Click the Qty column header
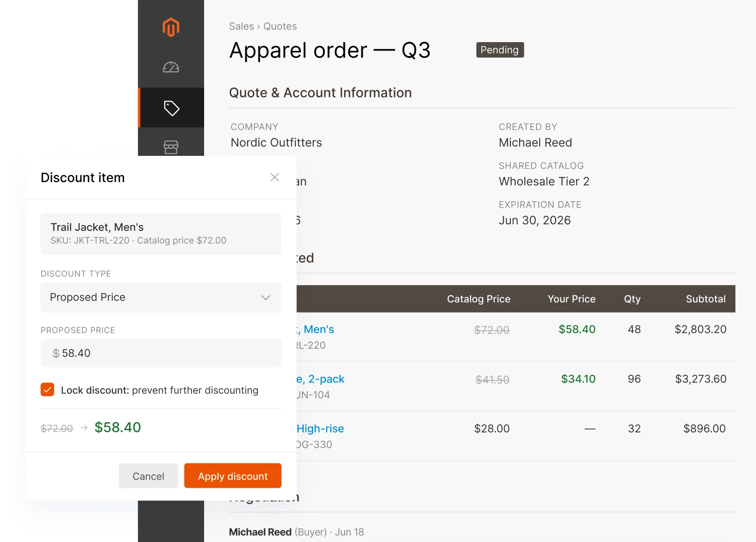The image size is (756, 542). 632,299
